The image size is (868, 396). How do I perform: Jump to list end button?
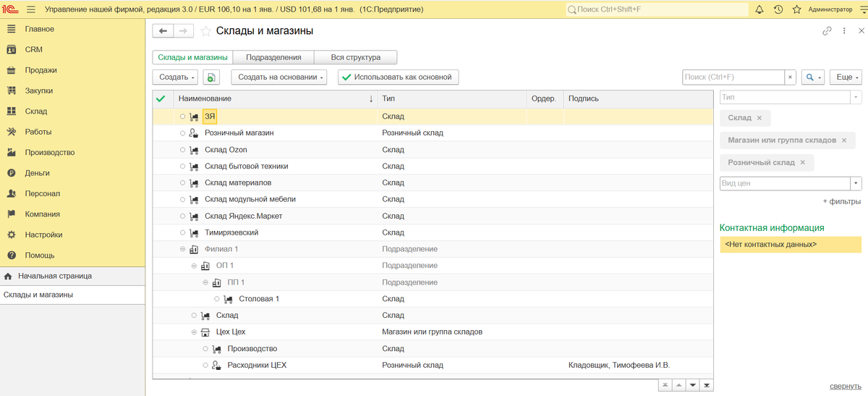pyautogui.click(x=706, y=385)
